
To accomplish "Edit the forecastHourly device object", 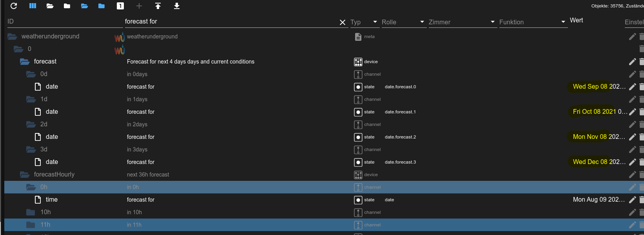I will click(632, 175).
